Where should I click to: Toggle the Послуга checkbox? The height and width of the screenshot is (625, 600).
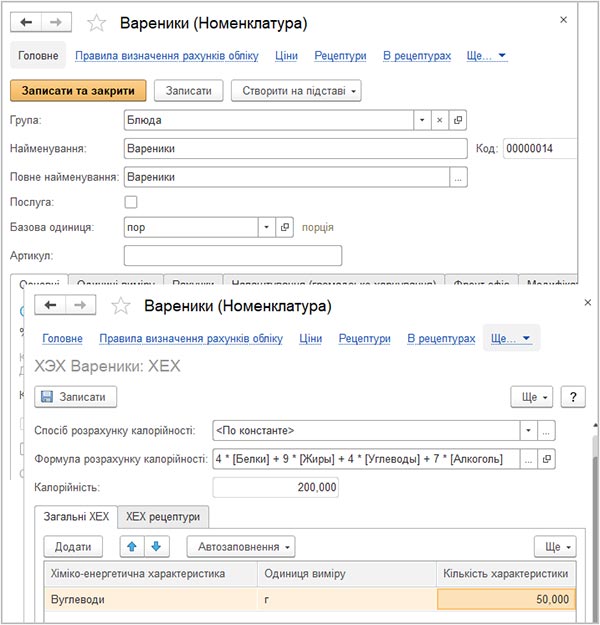[131, 202]
